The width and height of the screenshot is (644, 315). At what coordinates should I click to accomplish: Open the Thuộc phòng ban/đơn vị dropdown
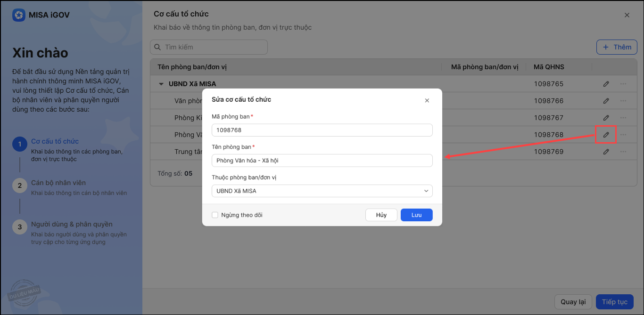tap(322, 191)
